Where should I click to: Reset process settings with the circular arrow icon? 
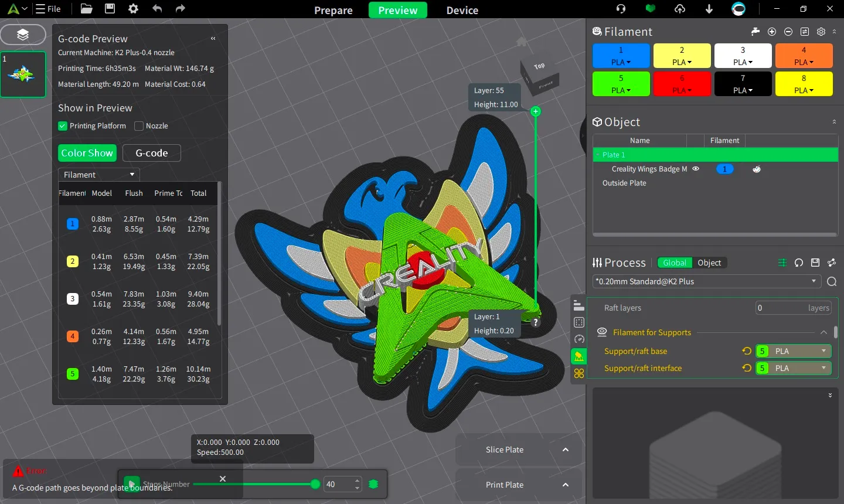click(798, 263)
